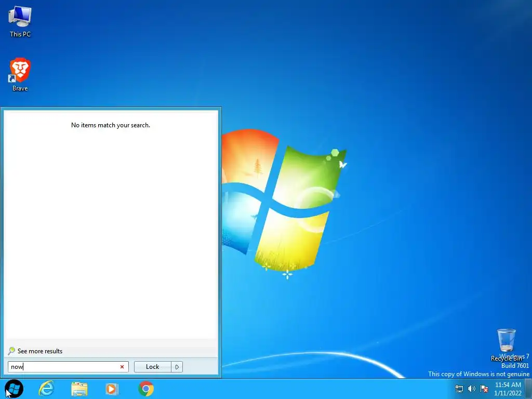Open the volume speaker tray icon

click(x=472, y=389)
